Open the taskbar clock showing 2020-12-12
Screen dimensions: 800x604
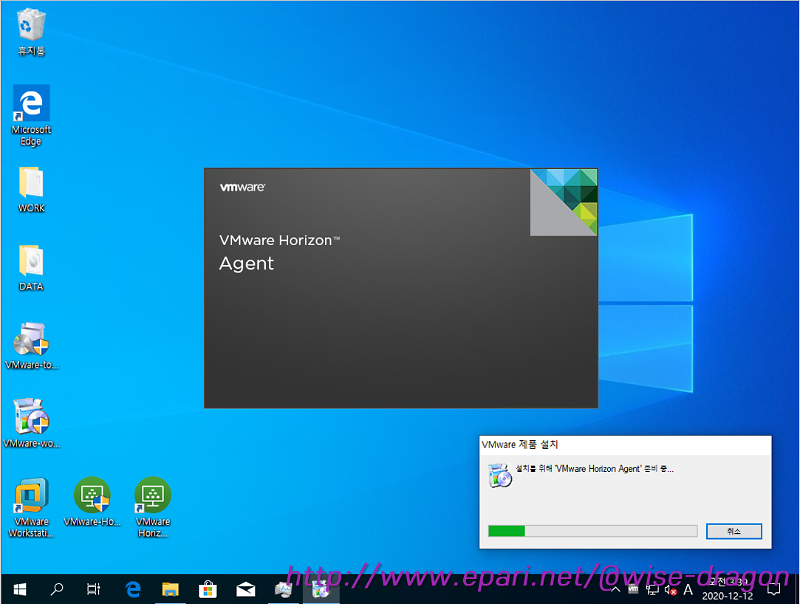tap(728, 590)
